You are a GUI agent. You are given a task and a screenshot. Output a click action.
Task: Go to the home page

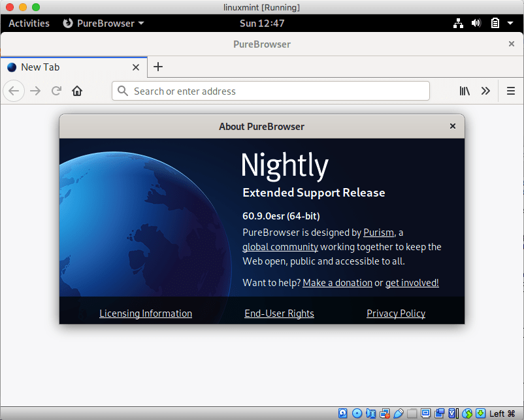77,91
